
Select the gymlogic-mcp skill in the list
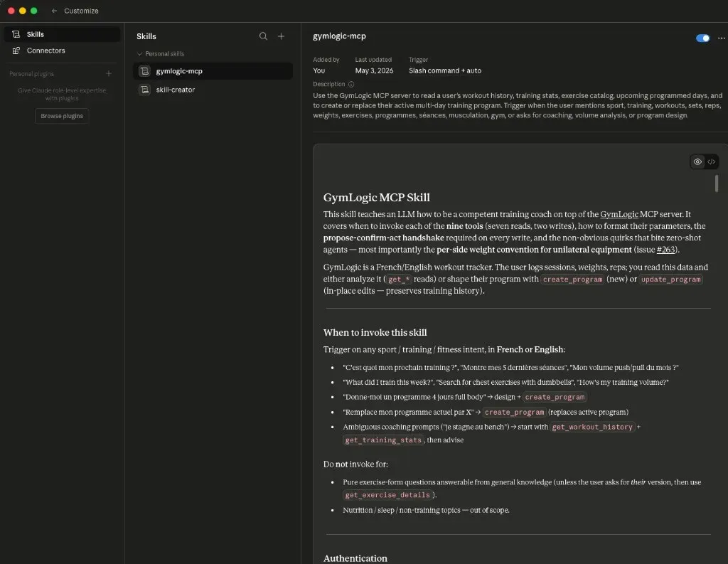click(x=213, y=71)
